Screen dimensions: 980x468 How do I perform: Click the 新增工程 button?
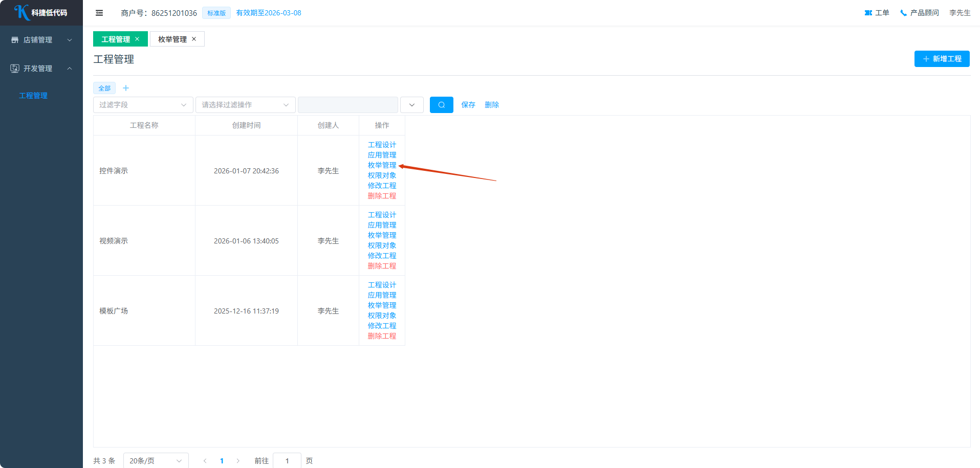coord(942,59)
